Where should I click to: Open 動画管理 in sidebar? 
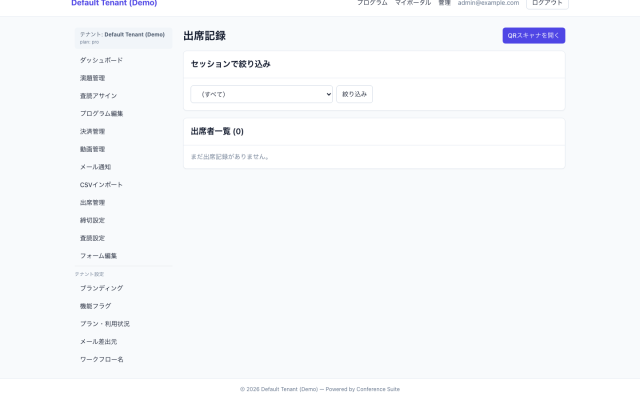(123, 149)
